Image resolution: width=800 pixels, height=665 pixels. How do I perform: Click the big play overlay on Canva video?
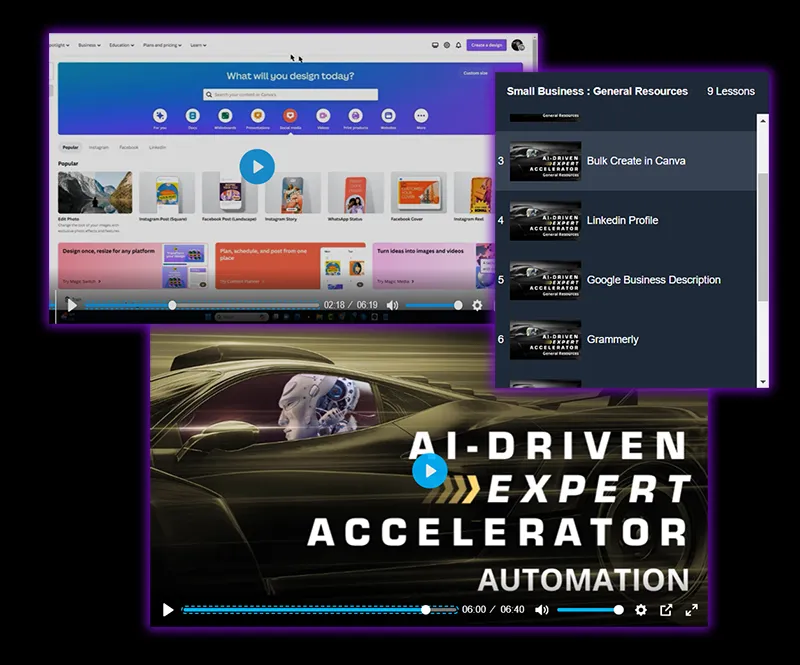257,166
